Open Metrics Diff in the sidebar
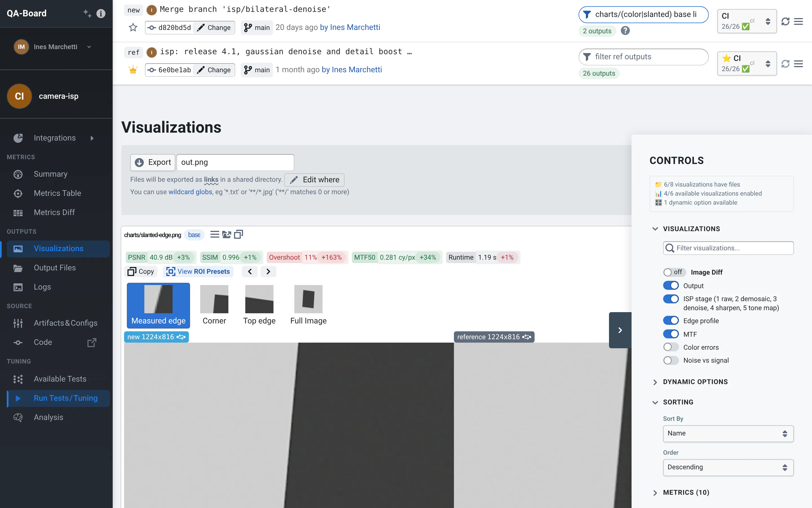The height and width of the screenshot is (508, 812). pos(58,212)
